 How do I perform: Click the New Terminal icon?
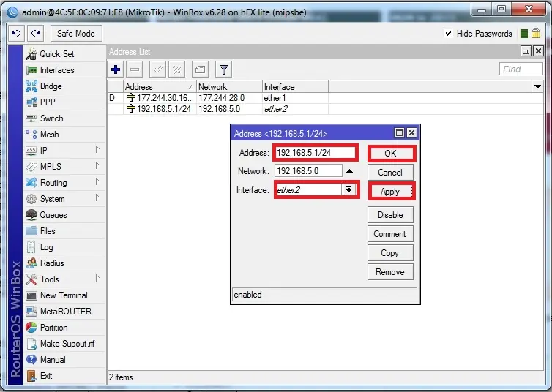point(31,295)
